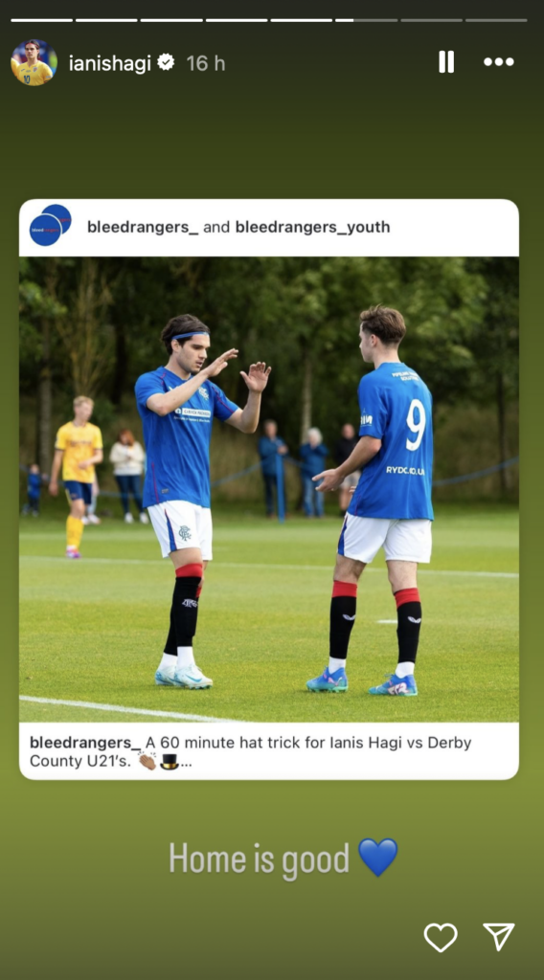Like the story with the heart icon
The width and height of the screenshot is (544, 980).
(441, 938)
